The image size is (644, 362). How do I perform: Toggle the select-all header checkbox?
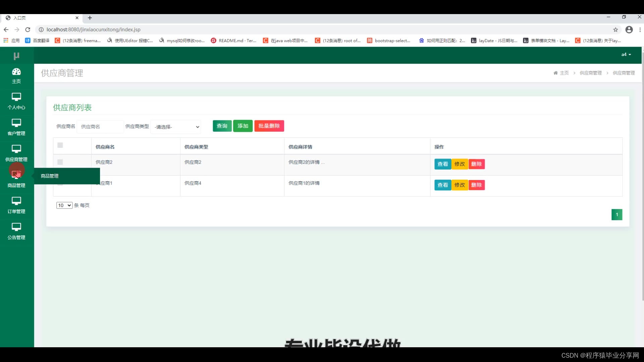[x=60, y=145]
